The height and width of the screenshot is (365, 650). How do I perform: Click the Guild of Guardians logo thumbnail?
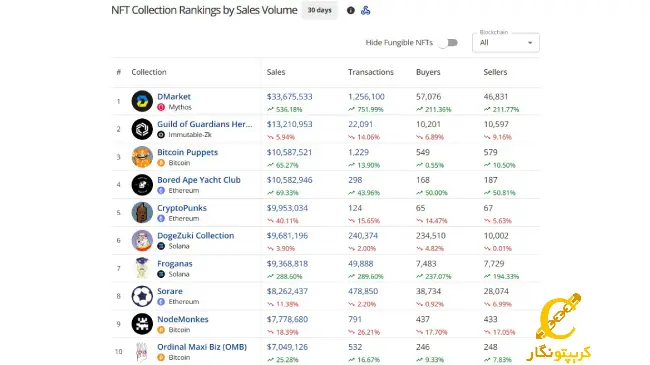point(142,129)
